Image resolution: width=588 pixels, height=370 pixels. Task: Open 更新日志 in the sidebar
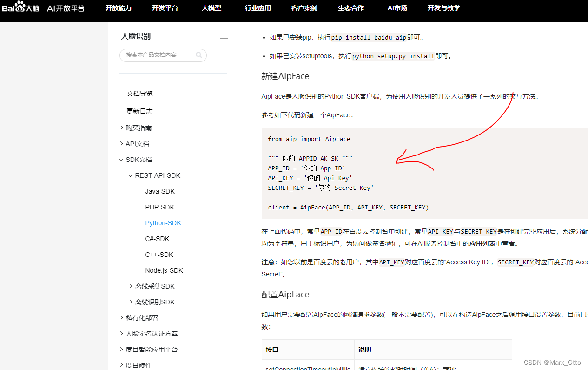pyautogui.click(x=139, y=111)
